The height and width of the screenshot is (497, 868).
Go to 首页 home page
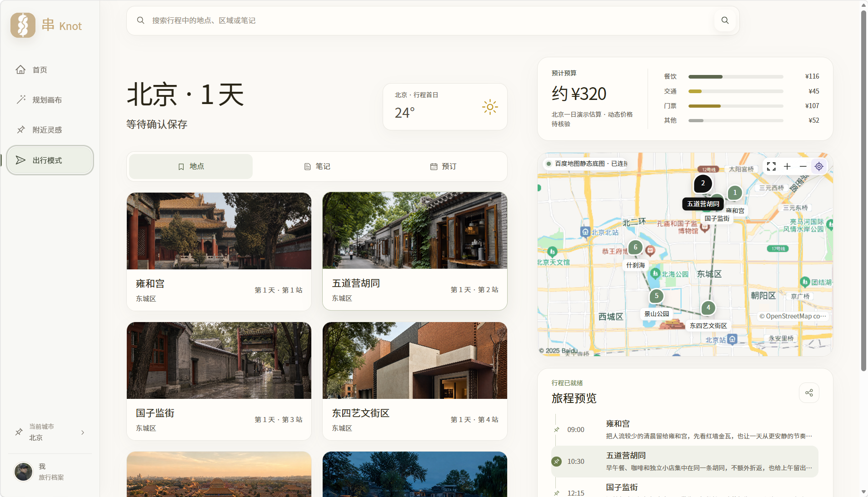(x=50, y=70)
